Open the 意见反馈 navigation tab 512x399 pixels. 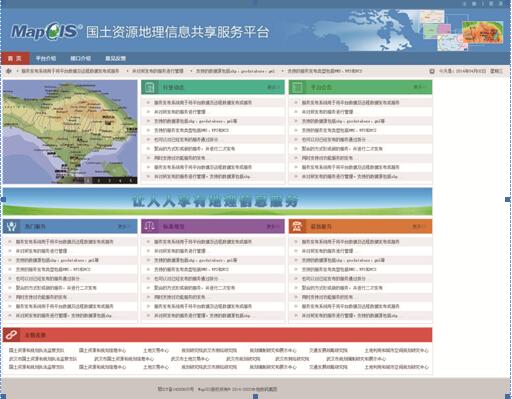pos(115,58)
